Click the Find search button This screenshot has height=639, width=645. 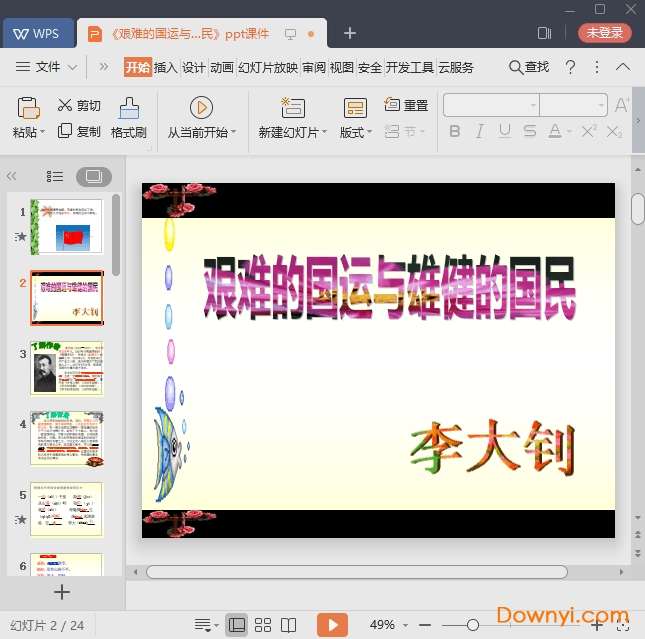coord(529,67)
